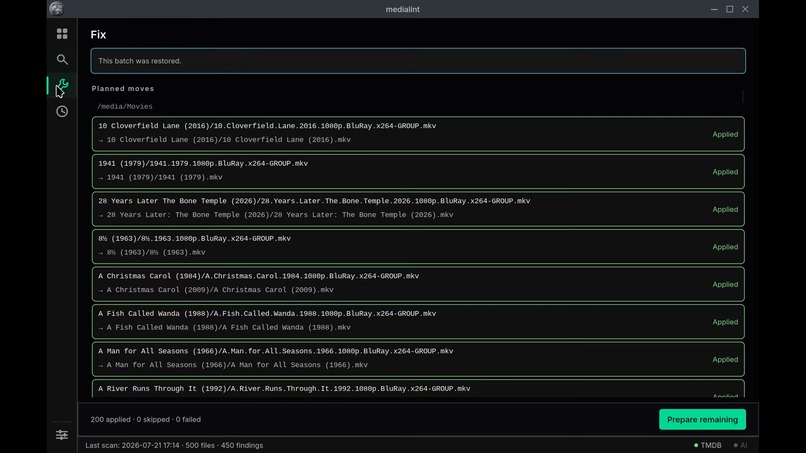This screenshot has height=453, width=806.
Task: Click Applied status on A Fish Called Wanda row
Action: (725, 322)
